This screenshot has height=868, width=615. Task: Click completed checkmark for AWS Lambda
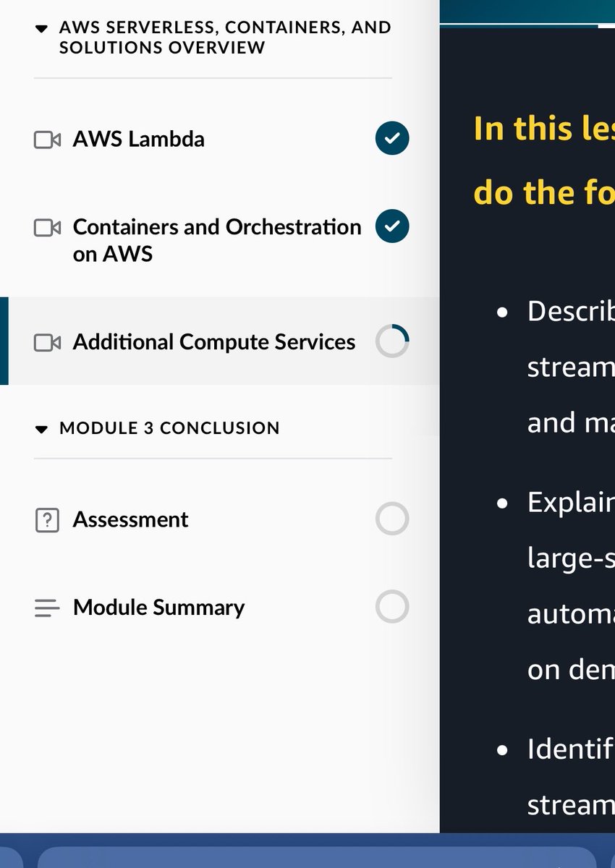tap(392, 138)
